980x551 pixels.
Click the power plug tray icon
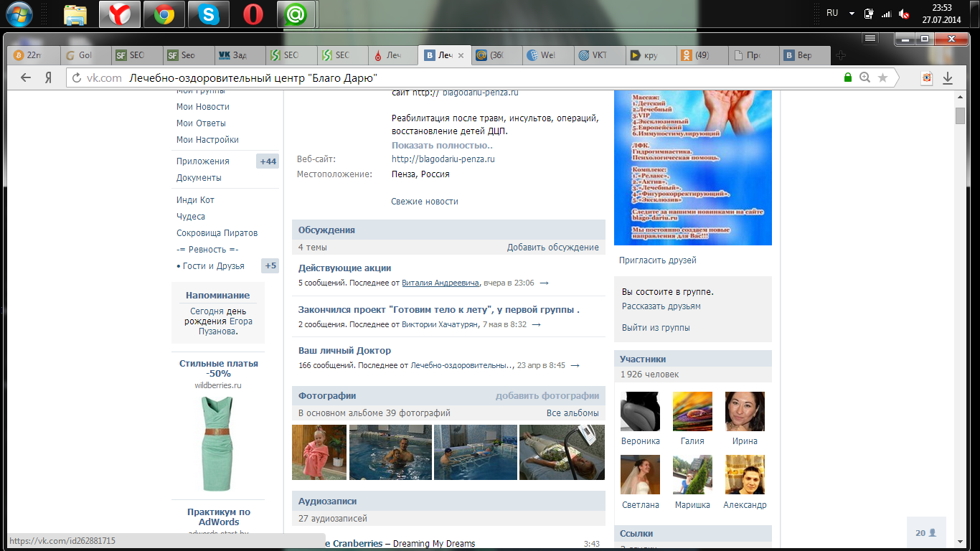869,14
